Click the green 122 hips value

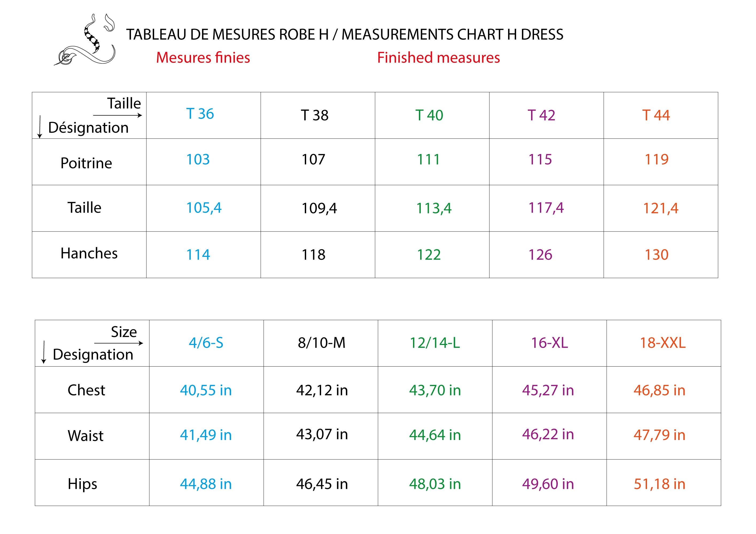pos(429,255)
